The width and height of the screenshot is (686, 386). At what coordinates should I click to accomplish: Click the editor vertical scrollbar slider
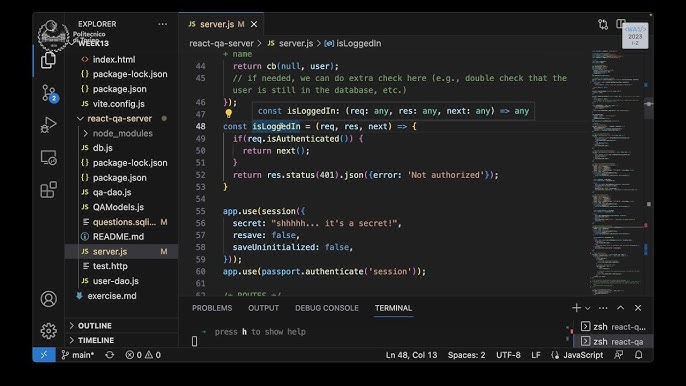coord(649,107)
